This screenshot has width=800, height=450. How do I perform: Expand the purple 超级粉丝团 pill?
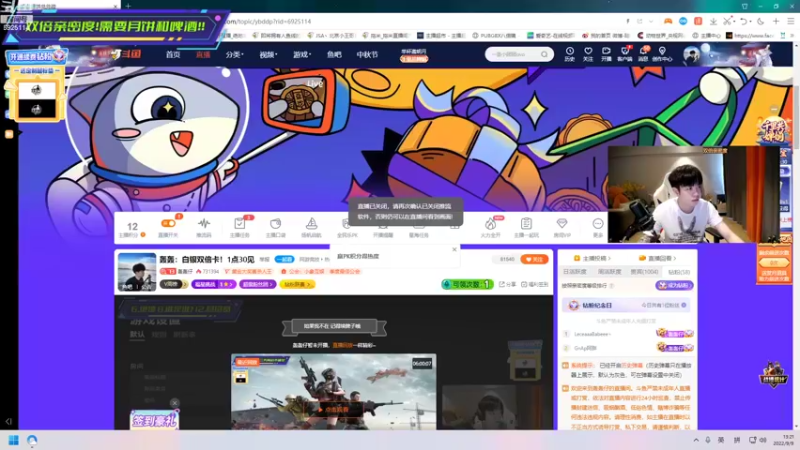point(258,284)
